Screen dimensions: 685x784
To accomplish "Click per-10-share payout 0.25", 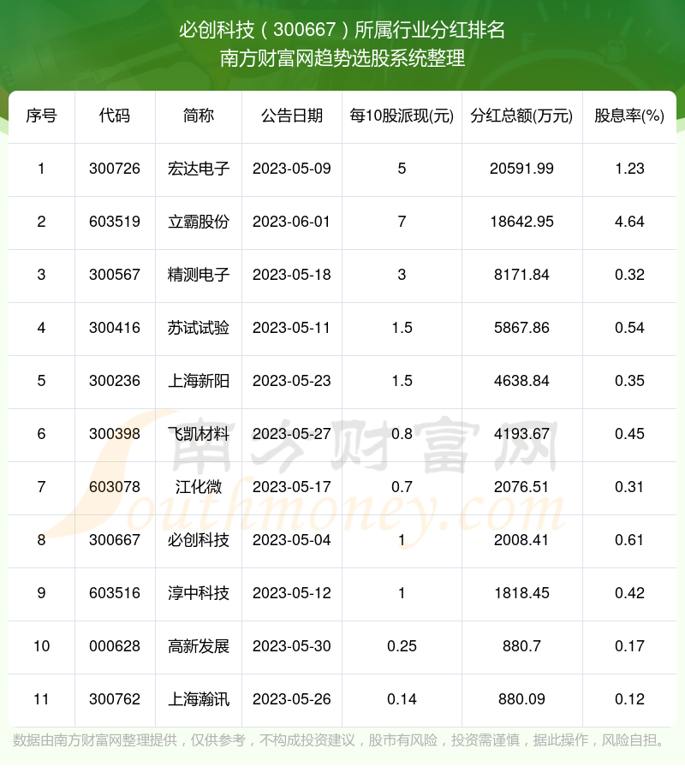I will [402, 646].
